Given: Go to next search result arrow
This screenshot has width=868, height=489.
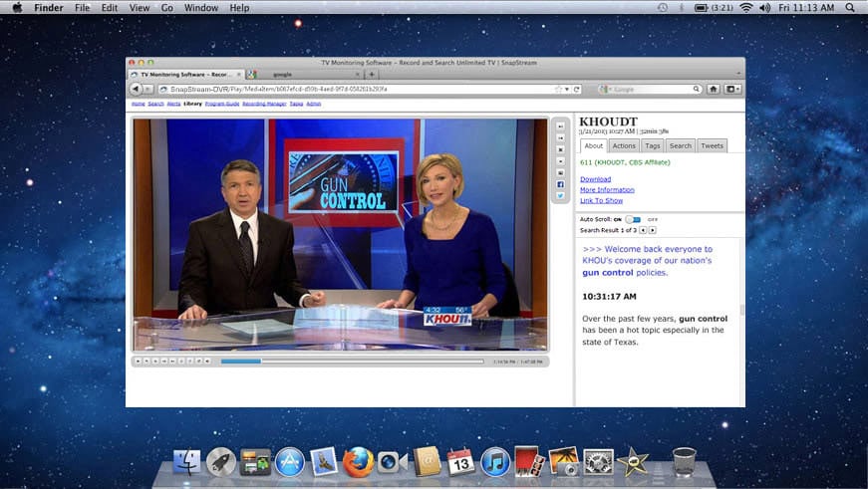Looking at the screenshot, I should (653, 230).
